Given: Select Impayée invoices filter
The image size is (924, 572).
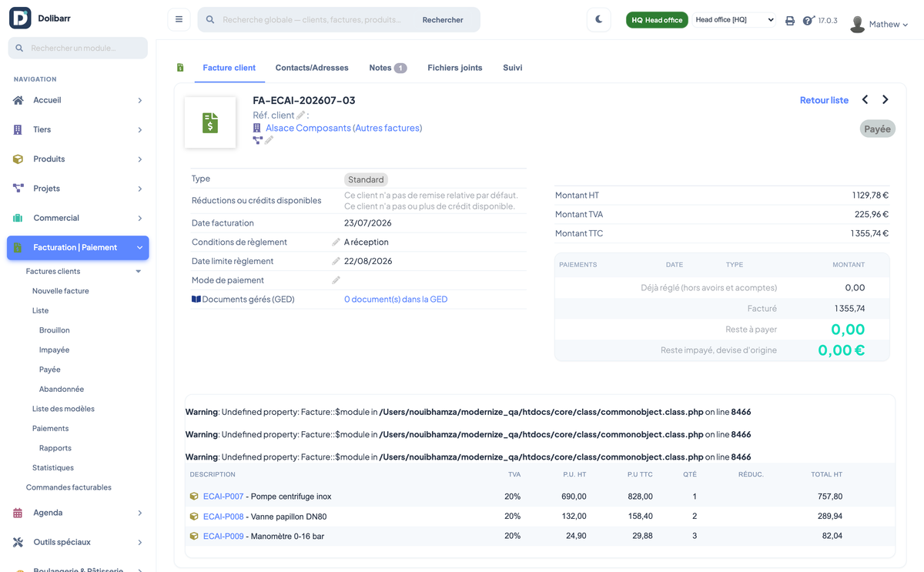Looking at the screenshot, I should [54, 350].
